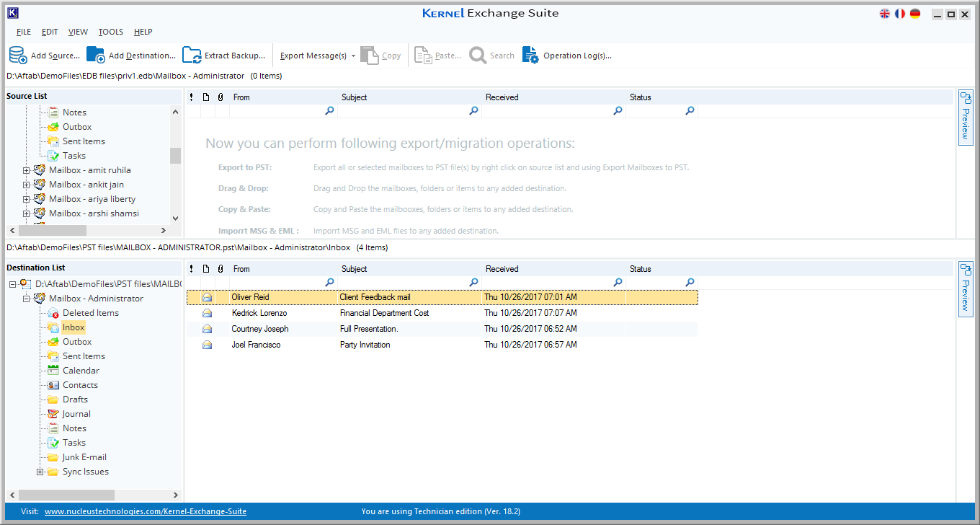The width and height of the screenshot is (980, 525).
Task: Select Outbox in Destination List
Action: (77, 342)
